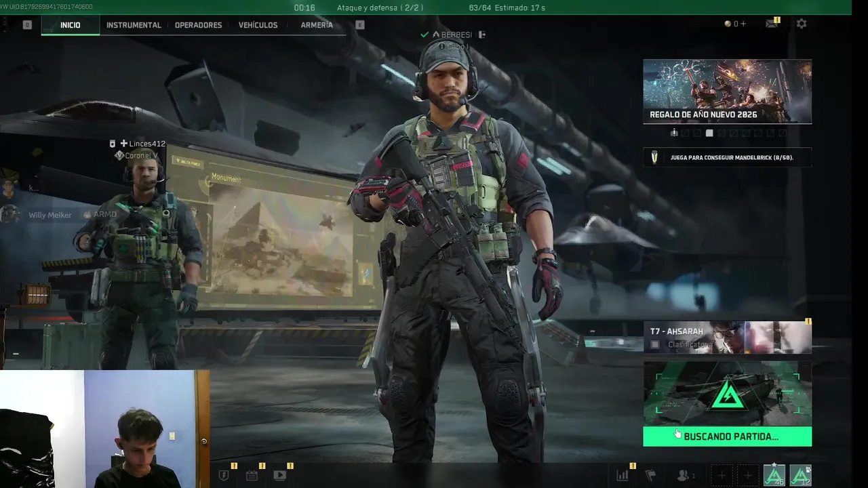Click the Coronel V rank emblem
Screen dimensions: 868x488
click(119, 156)
